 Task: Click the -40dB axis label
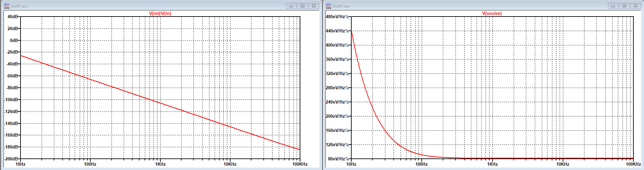tap(12, 64)
